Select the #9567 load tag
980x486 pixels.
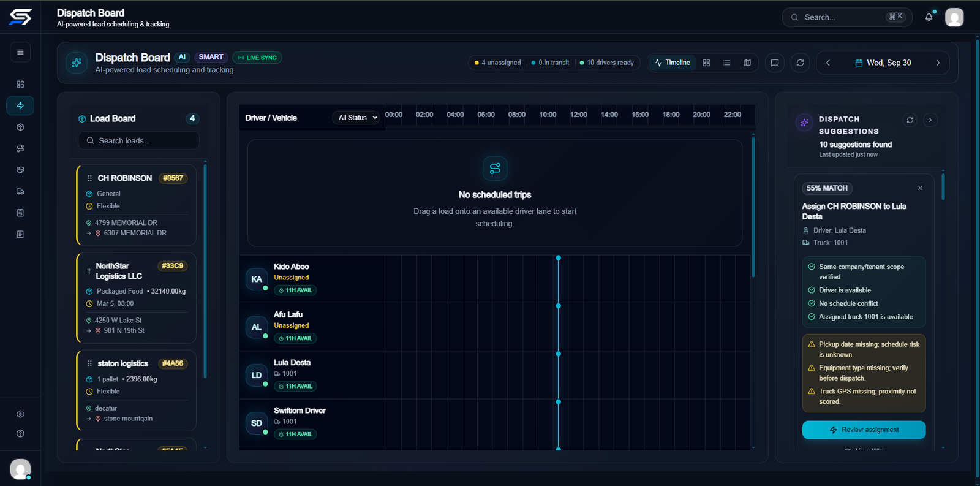pos(173,178)
